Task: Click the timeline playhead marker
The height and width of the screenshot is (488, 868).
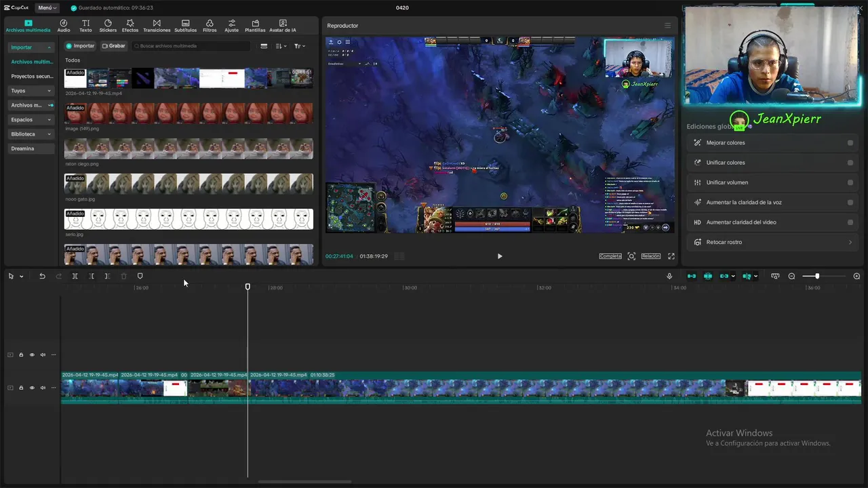Action: click(x=248, y=287)
